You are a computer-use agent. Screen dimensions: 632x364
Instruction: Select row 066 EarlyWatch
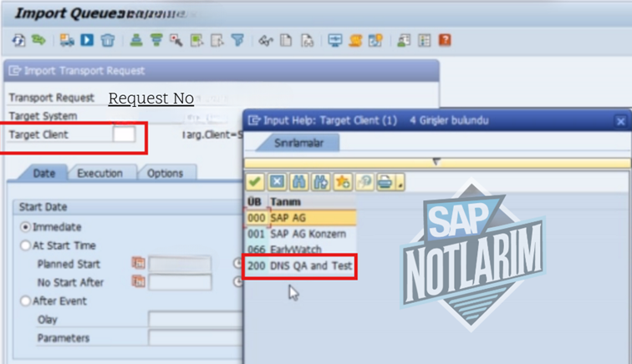pos(301,249)
